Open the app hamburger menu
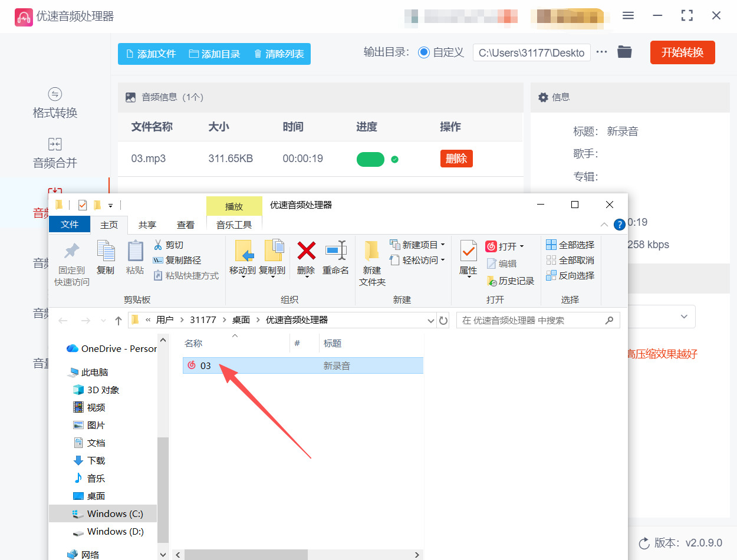 [628, 16]
